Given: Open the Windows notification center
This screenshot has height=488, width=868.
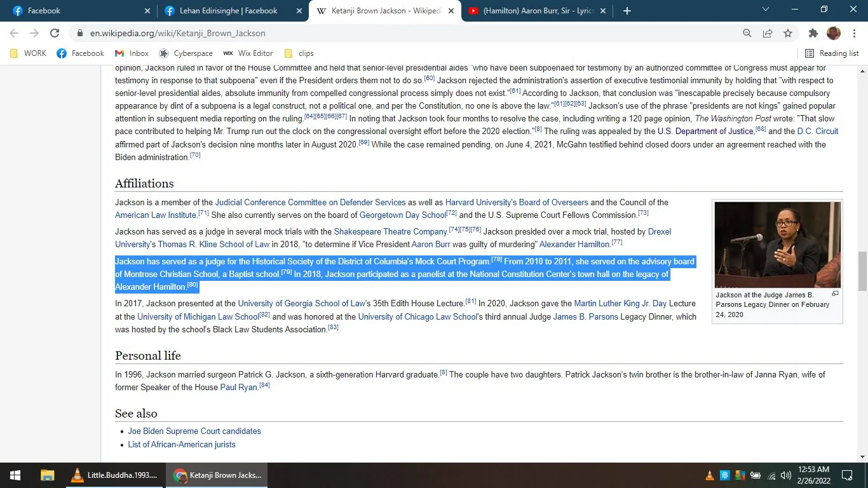Looking at the screenshot, I should (847, 475).
